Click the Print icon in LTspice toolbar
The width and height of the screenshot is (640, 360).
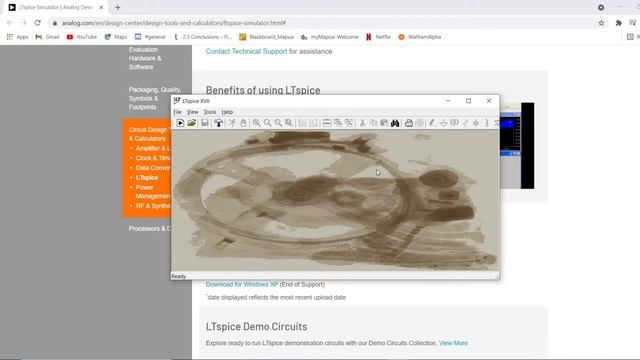coord(409,123)
